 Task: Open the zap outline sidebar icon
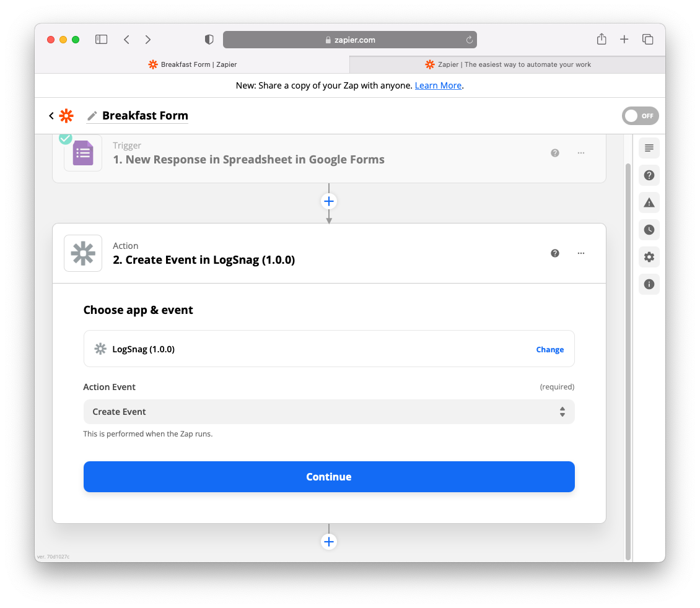pos(649,148)
